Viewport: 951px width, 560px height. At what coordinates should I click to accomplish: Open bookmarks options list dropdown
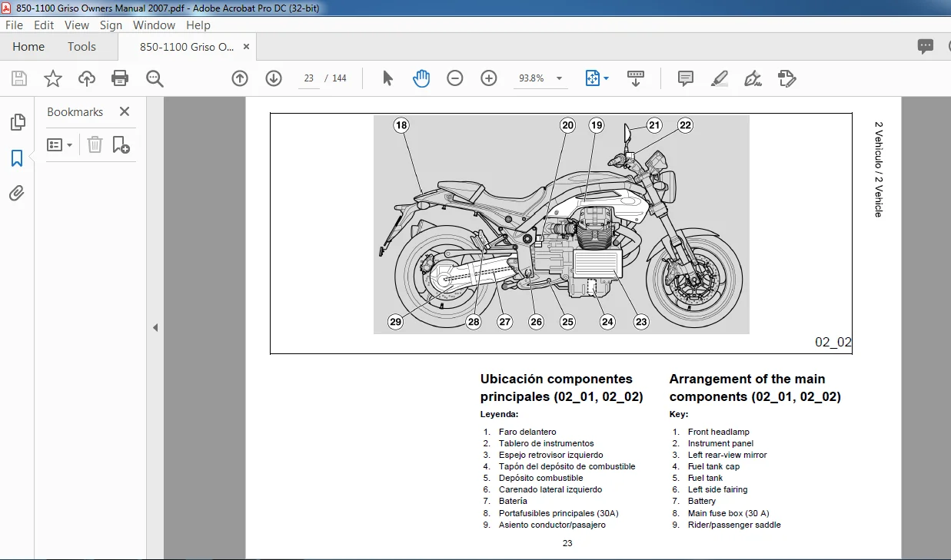coord(60,144)
